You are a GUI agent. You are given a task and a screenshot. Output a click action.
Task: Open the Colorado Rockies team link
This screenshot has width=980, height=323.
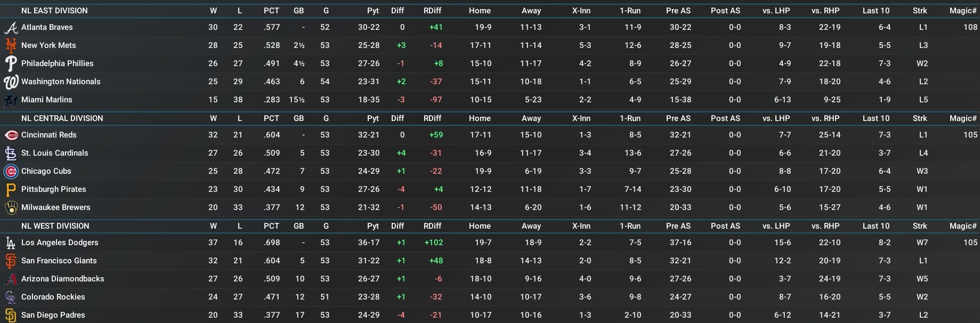click(x=53, y=297)
